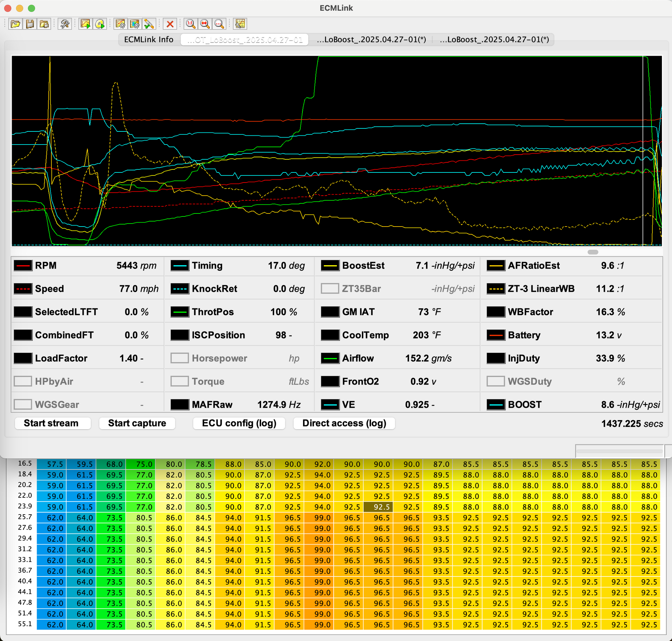Click the graph with green play arrow icon
The width and height of the screenshot is (672, 641).
[85, 24]
